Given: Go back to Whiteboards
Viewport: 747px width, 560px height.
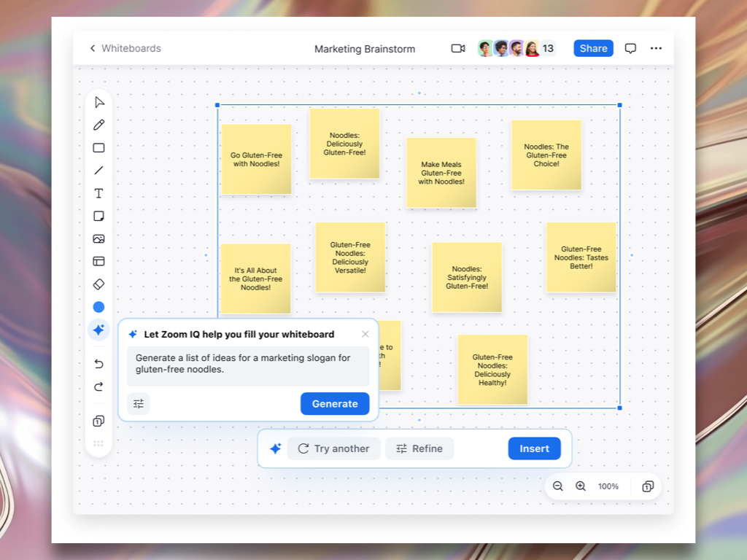Looking at the screenshot, I should coord(125,48).
